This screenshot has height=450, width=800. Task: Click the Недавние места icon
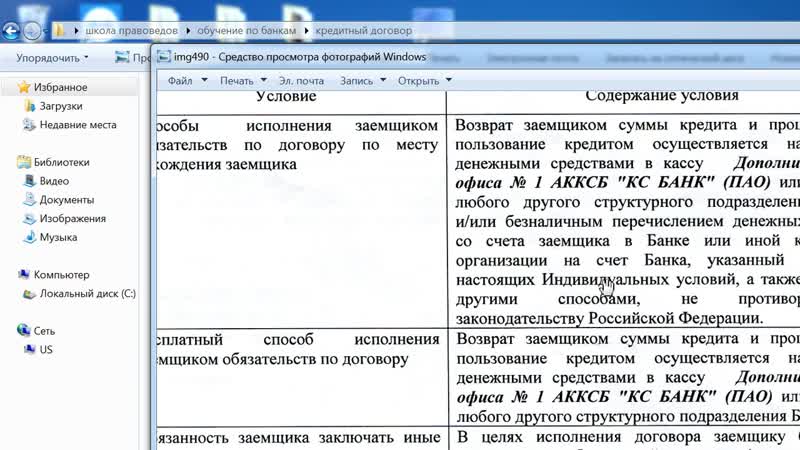coord(30,125)
